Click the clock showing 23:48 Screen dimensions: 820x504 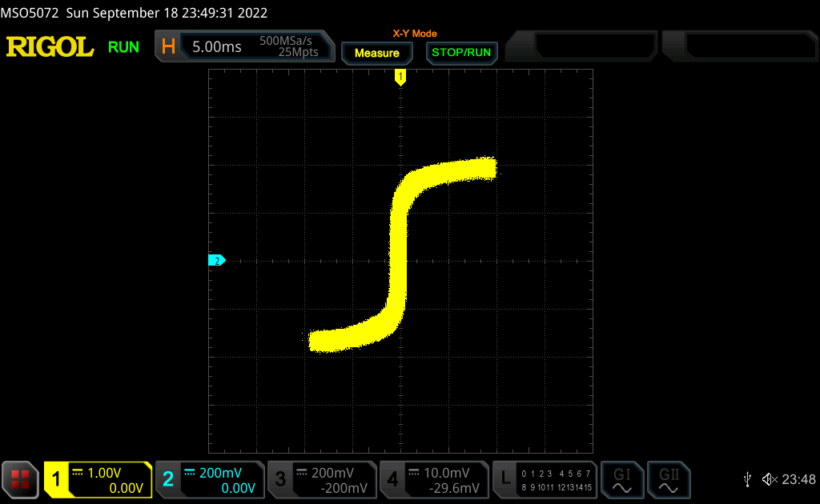[x=798, y=480]
